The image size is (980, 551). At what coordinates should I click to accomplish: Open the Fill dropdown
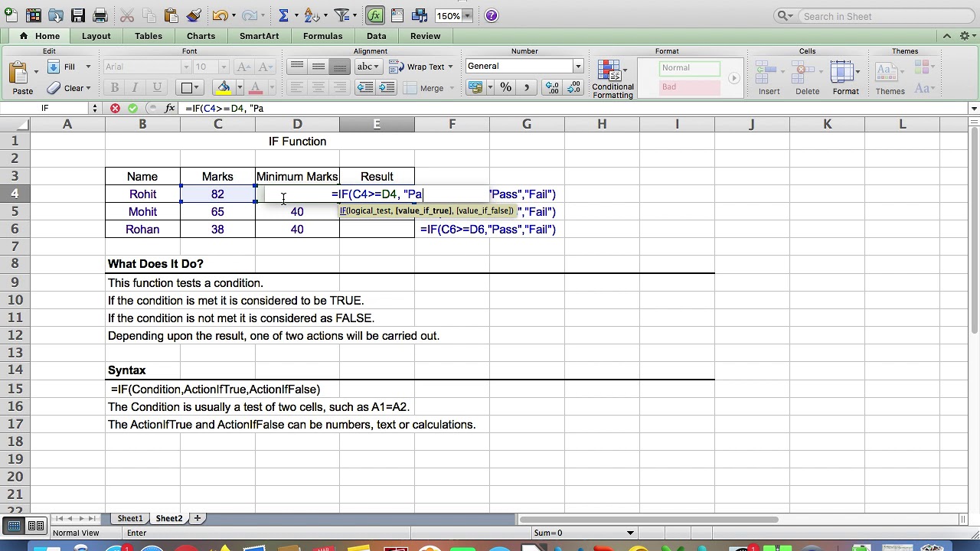pyautogui.click(x=88, y=67)
